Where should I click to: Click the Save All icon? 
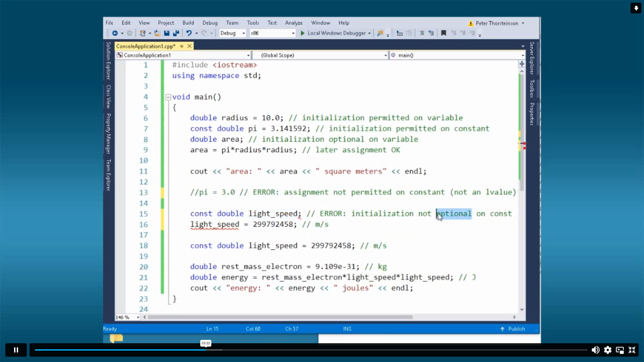click(x=176, y=33)
